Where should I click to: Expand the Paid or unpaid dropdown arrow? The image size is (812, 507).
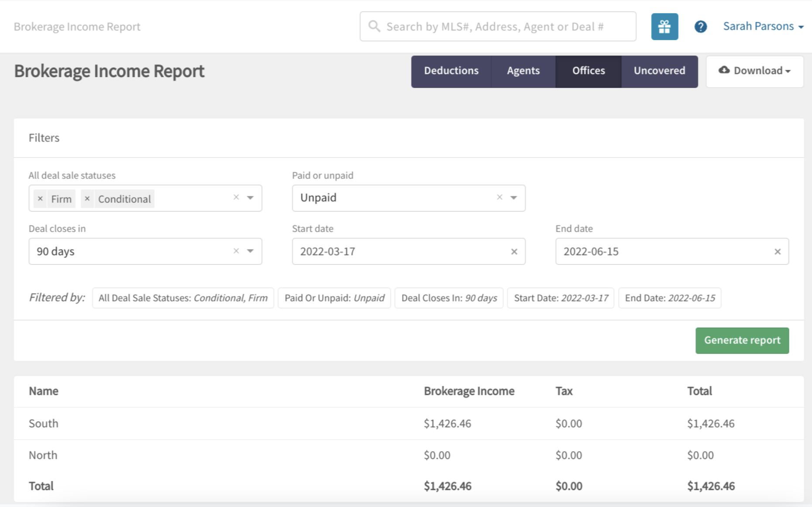point(514,198)
